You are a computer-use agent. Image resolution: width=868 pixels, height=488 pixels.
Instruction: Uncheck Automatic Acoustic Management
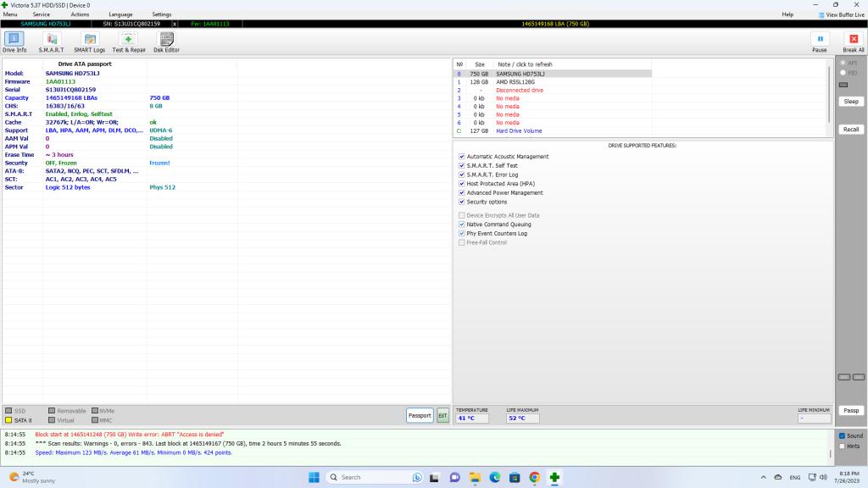click(462, 157)
